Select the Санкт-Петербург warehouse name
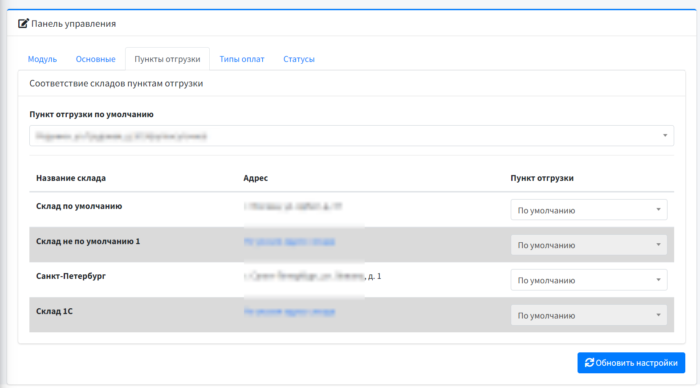700x388 pixels. [71, 276]
